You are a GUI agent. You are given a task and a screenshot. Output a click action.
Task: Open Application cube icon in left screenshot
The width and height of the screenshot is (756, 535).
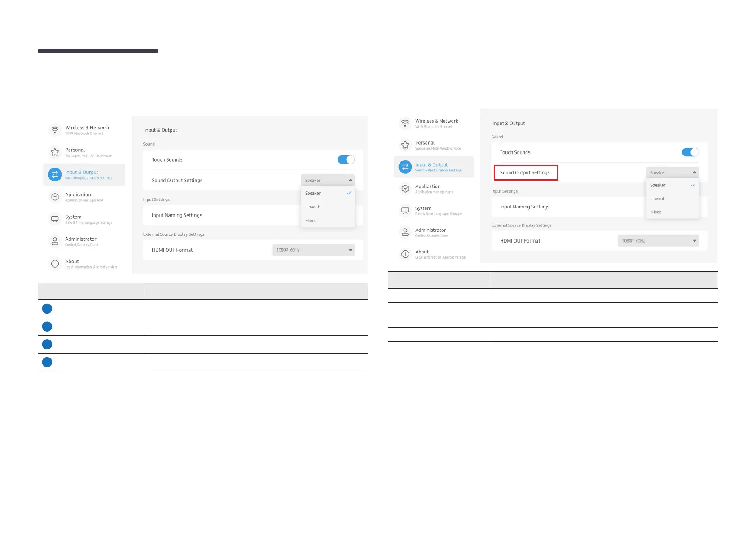pos(55,197)
